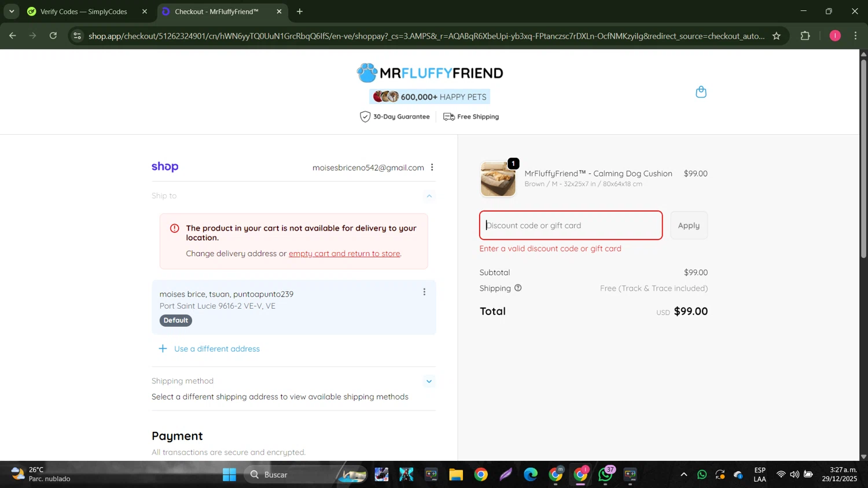Open a new browser tab

(x=300, y=12)
